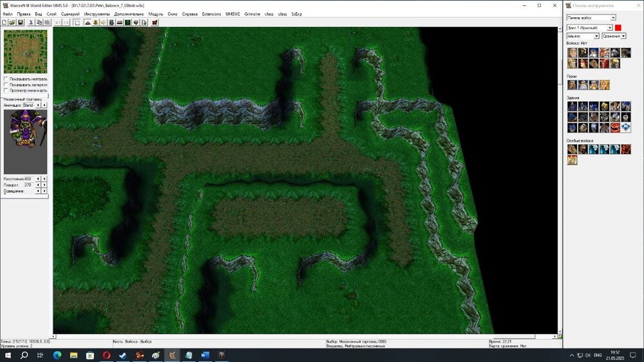Click the Save map floppy disk icon
644x362 pixels.
(21, 23)
